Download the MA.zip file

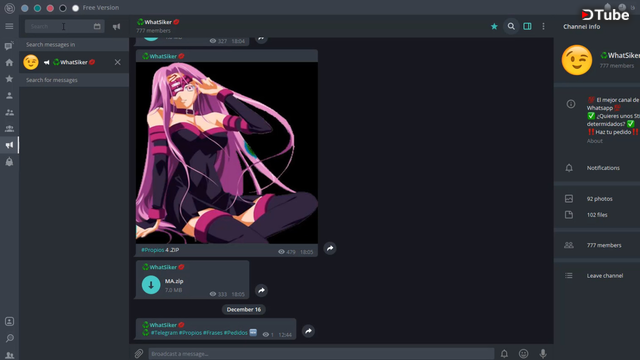click(151, 285)
